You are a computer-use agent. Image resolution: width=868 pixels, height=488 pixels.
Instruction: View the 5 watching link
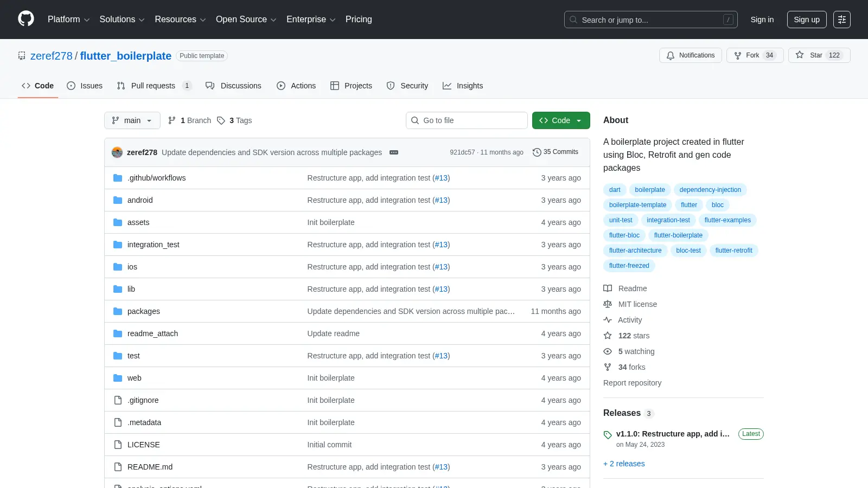coord(629,351)
